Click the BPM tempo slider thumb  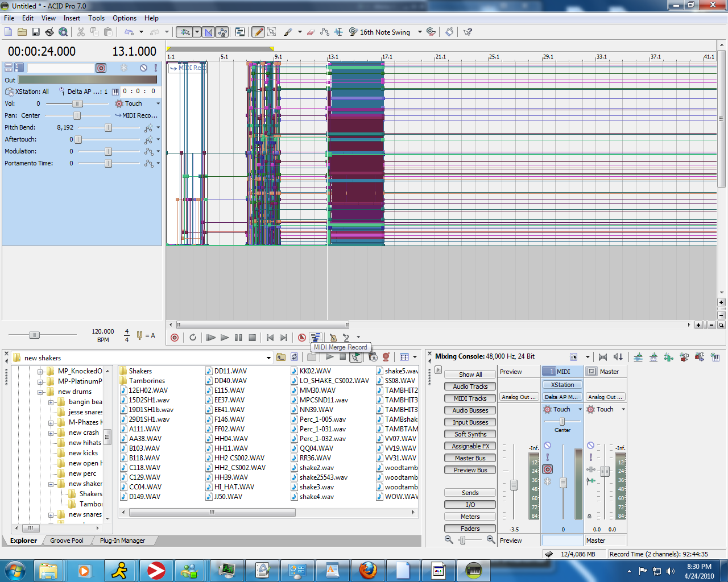click(34, 335)
